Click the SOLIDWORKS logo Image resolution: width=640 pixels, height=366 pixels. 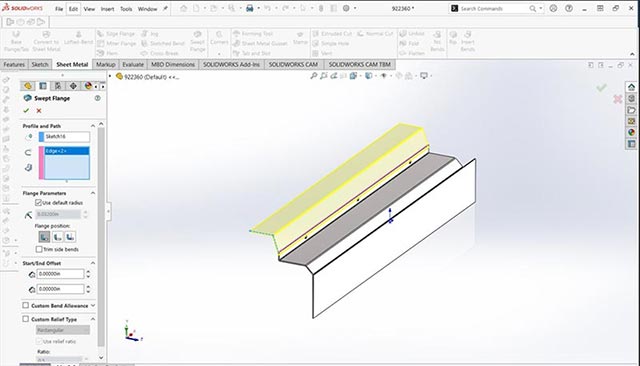pos(22,8)
